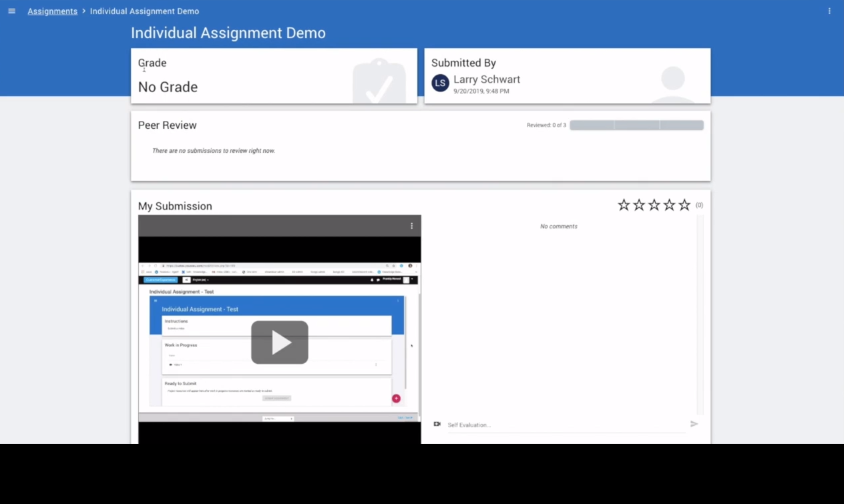Click the no submissions to review message
Image resolution: width=844 pixels, height=504 pixels.
click(x=214, y=151)
